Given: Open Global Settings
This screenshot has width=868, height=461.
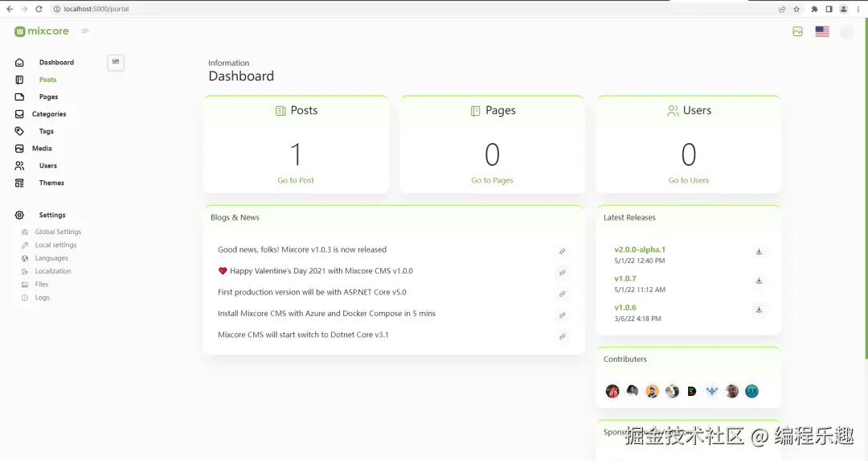Looking at the screenshot, I should coord(58,232).
